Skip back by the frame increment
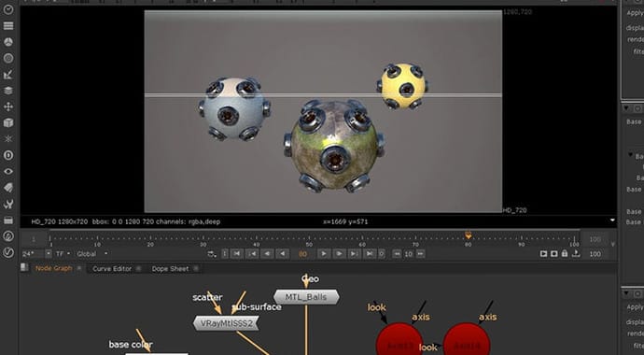 pos(397,254)
